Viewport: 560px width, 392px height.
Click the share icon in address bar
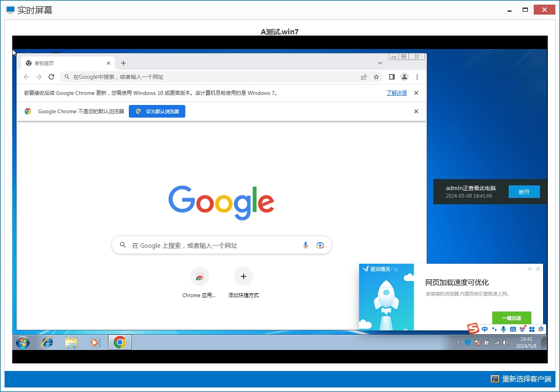pyautogui.click(x=363, y=77)
